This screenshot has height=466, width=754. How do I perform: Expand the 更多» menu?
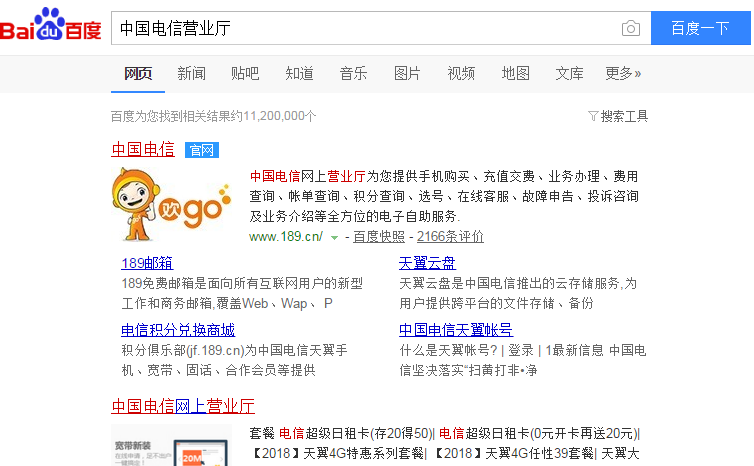point(623,74)
